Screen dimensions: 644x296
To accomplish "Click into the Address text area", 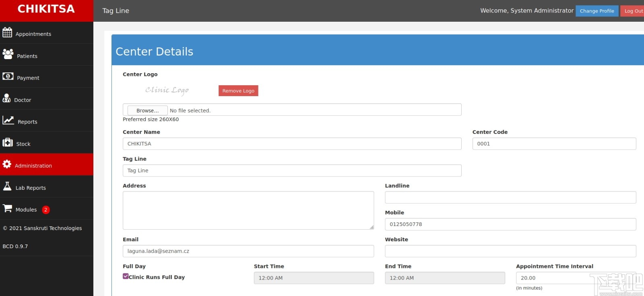I will coord(248,210).
